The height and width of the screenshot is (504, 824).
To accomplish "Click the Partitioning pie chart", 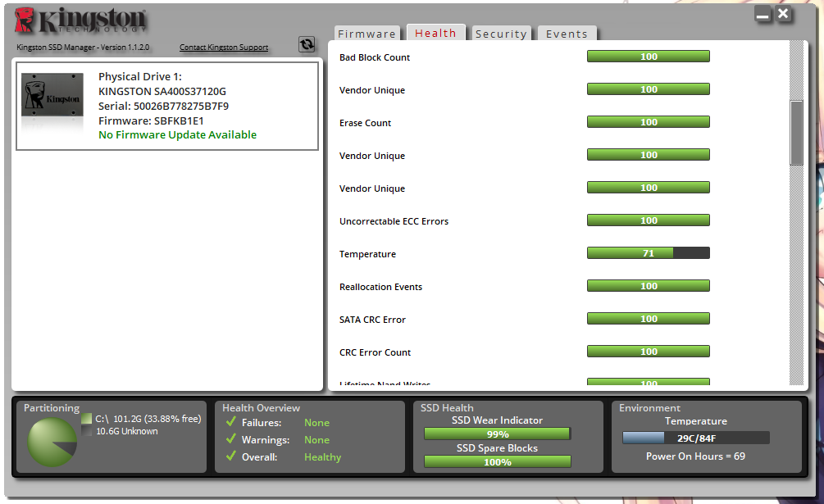I will [52, 442].
